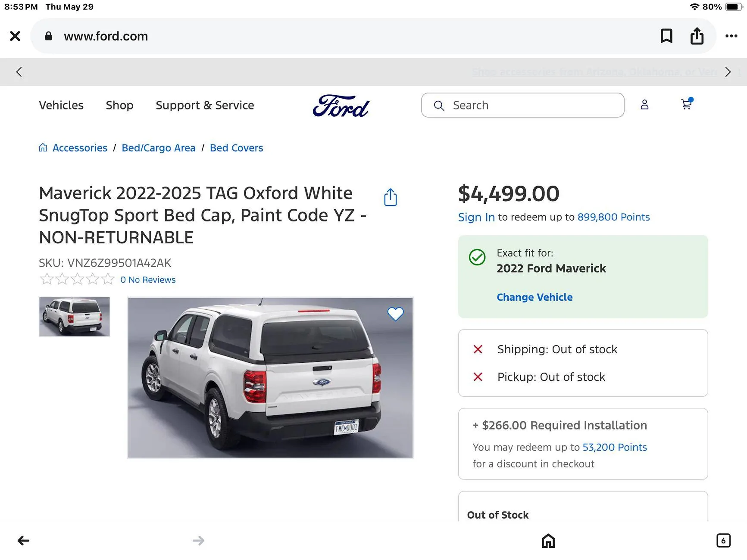Click SKU: VNZ6Z99501A42AK text

click(105, 263)
